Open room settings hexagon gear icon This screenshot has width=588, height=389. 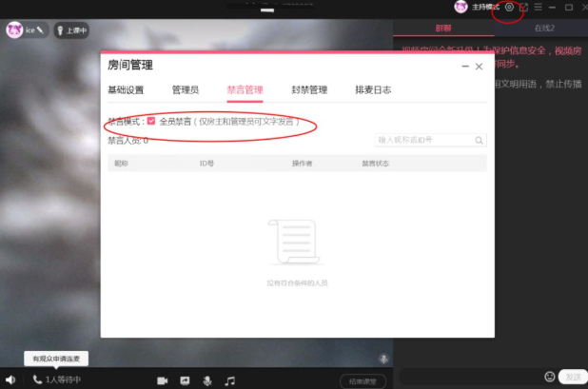click(509, 8)
